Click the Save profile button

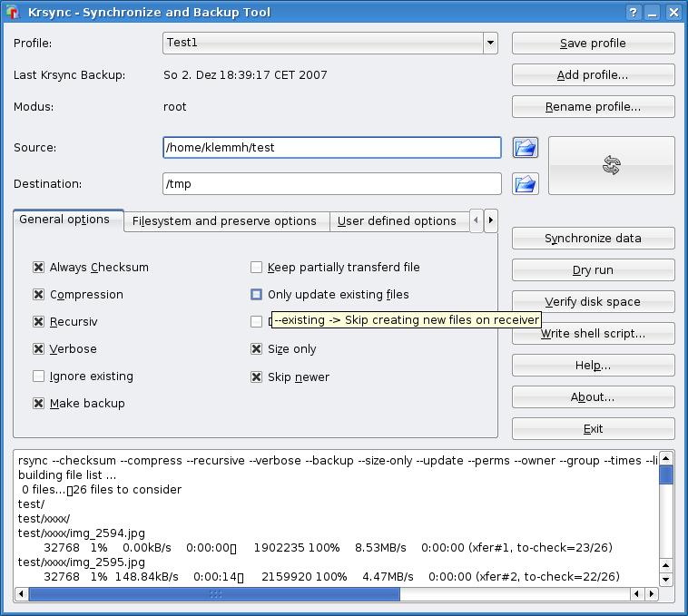(x=594, y=43)
